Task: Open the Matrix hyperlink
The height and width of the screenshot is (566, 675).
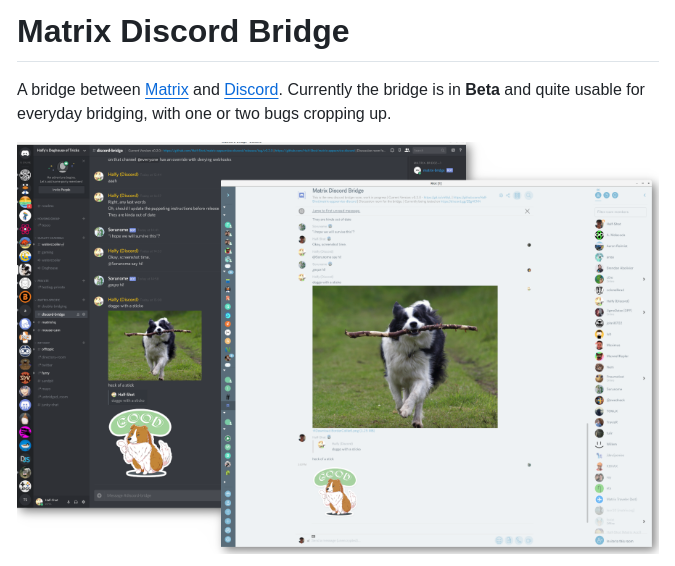Action: pos(167,90)
